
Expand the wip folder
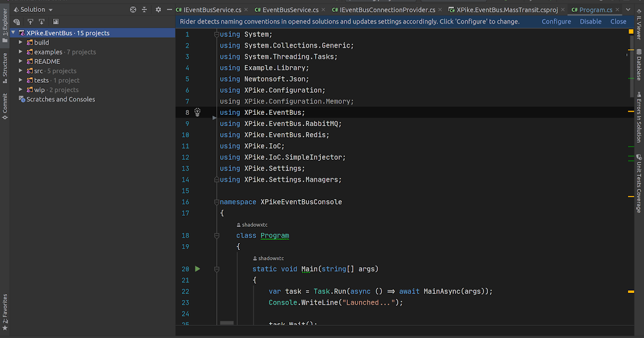click(x=21, y=90)
